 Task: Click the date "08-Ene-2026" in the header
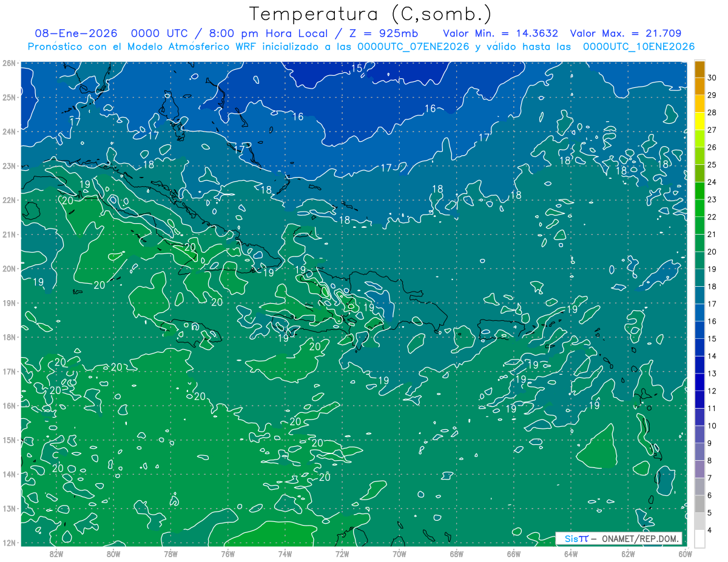[x=76, y=33]
